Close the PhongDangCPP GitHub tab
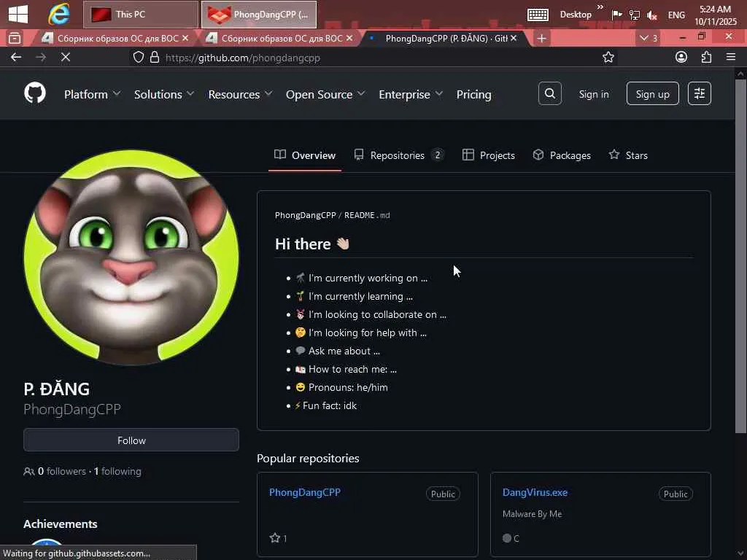 click(x=514, y=38)
